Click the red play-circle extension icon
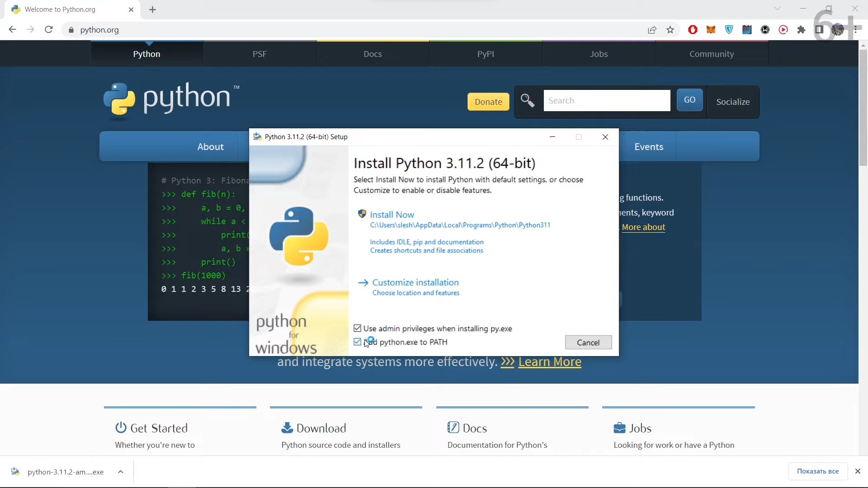The width and height of the screenshot is (868, 488). tap(783, 30)
